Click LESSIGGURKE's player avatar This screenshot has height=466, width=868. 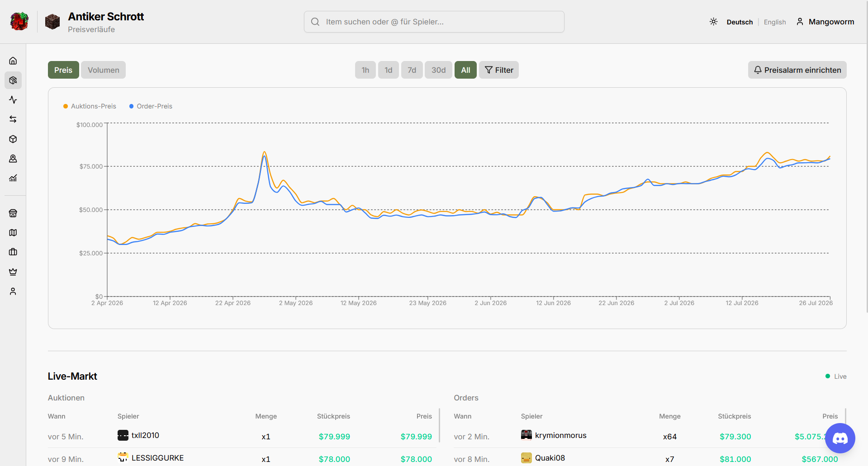tap(123, 457)
